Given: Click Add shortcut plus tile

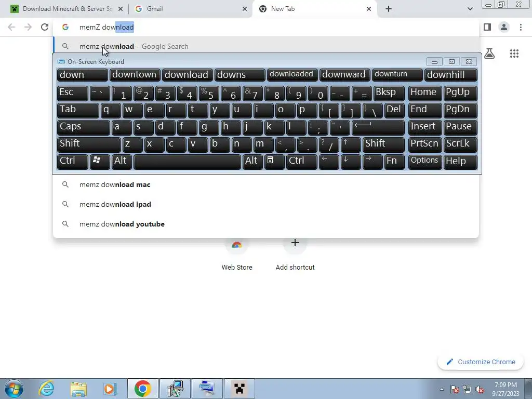Looking at the screenshot, I should pyautogui.click(x=295, y=253).
